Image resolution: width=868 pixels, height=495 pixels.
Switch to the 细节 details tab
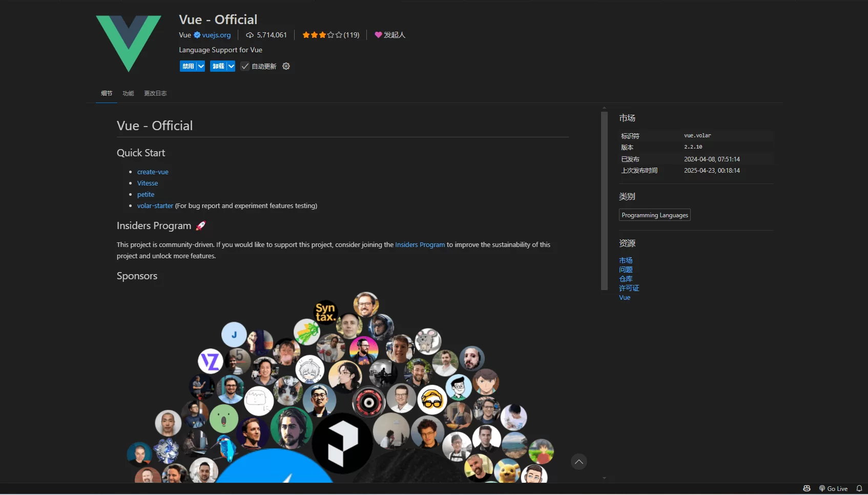tap(107, 93)
